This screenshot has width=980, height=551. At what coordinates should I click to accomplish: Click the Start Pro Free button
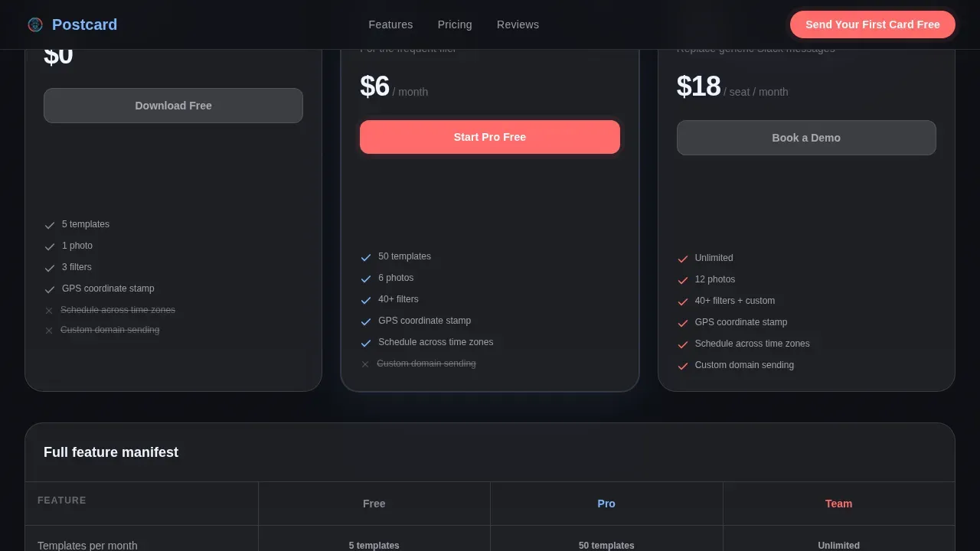point(490,137)
